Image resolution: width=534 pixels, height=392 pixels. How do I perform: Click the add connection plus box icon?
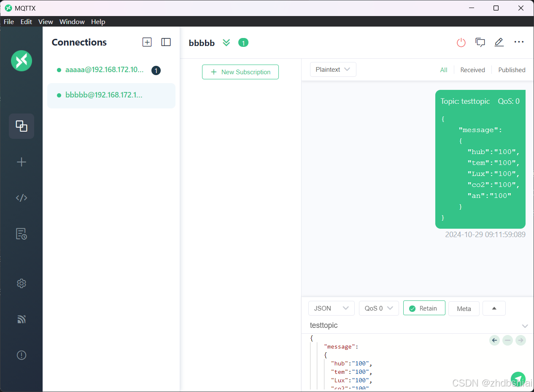click(147, 42)
